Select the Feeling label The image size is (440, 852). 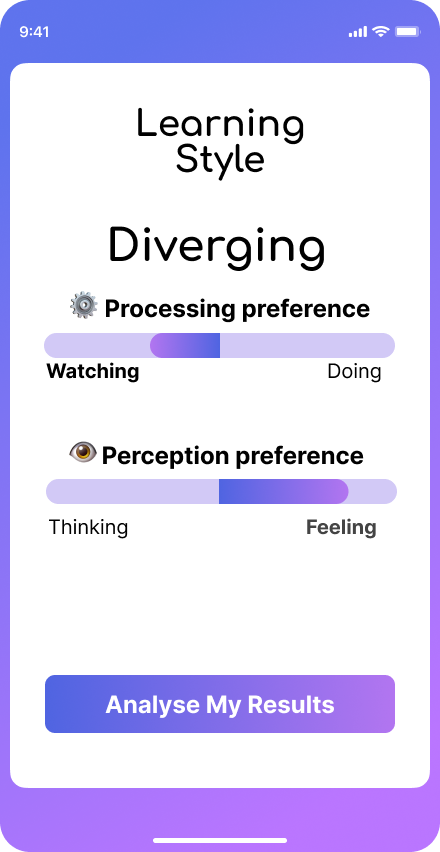(341, 528)
